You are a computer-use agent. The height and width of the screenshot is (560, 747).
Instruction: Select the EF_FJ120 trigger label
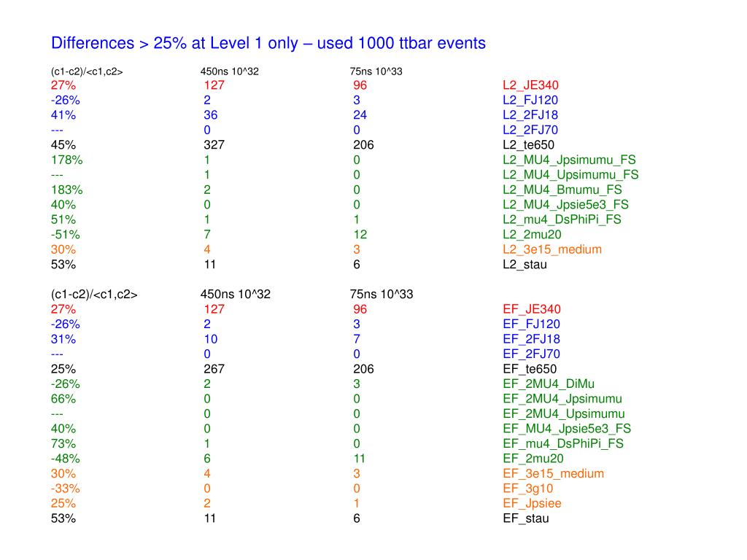(x=531, y=324)
